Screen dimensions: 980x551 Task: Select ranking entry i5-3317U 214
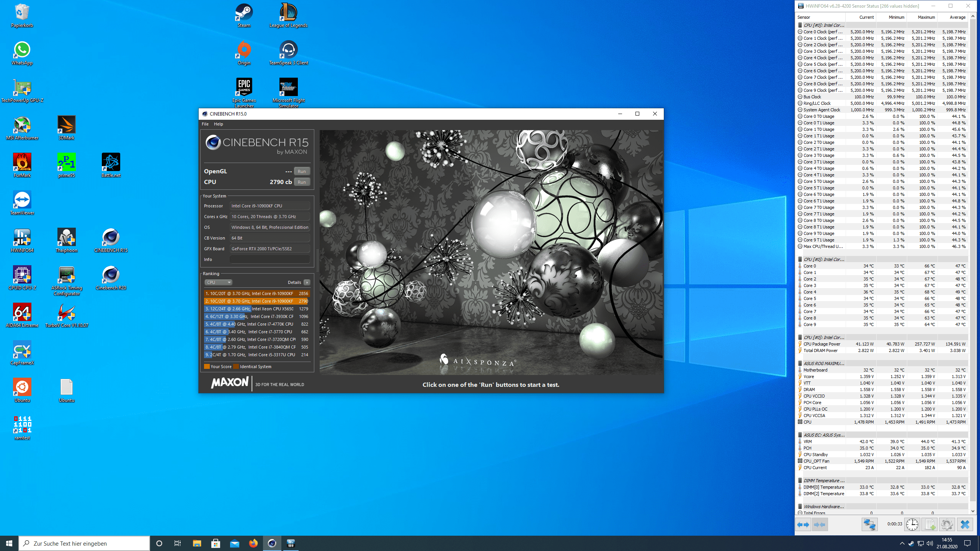(x=256, y=355)
